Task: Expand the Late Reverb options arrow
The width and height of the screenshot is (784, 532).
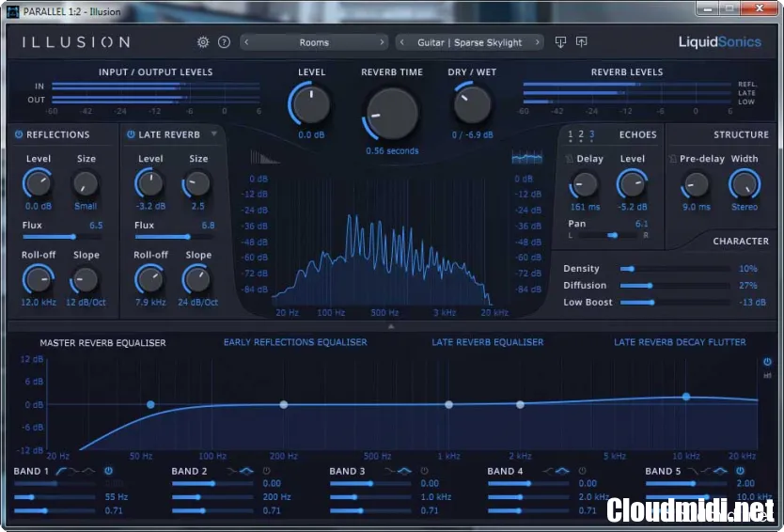Action: pos(213,134)
